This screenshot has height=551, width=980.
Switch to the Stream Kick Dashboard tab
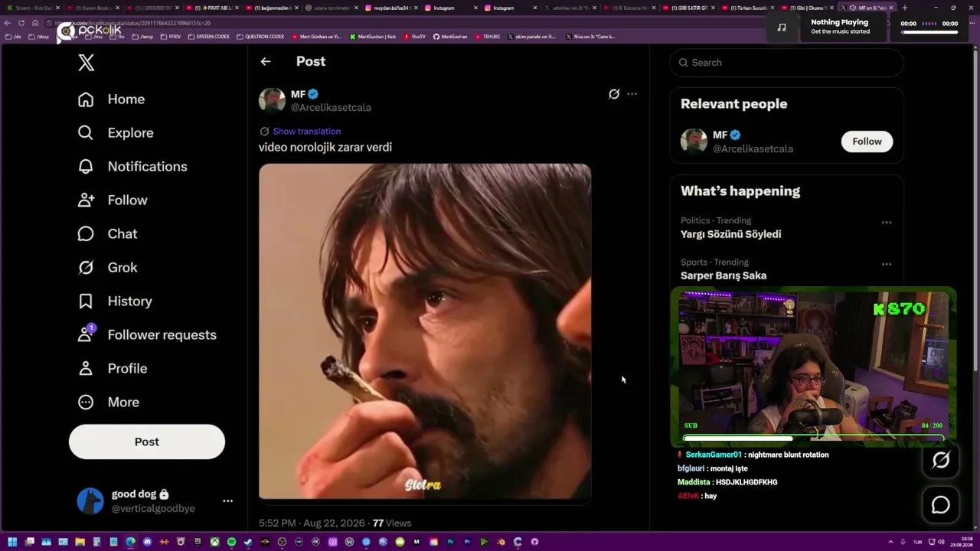tap(33, 8)
